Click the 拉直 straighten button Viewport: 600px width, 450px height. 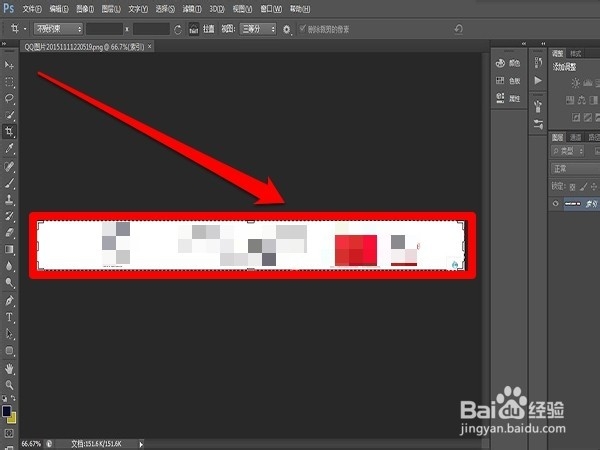209,29
